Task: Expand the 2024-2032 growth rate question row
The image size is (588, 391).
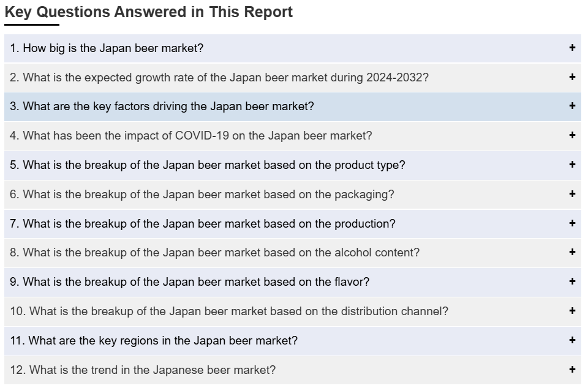Action: (x=293, y=78)
